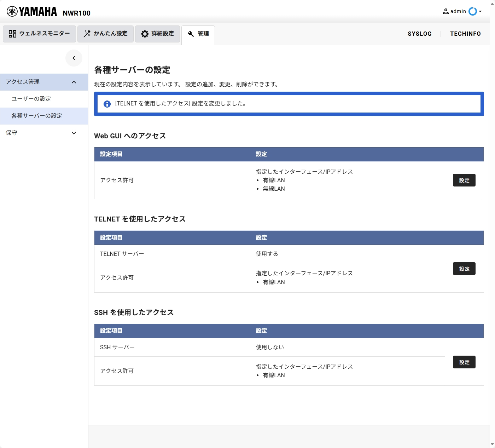
Task: Click the admin user profile icon
Action: tap(446, 11)
